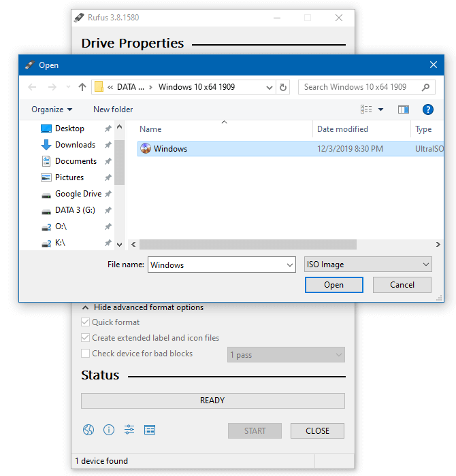This screenshot has height=476, width=456.
Task: Open the ISO Image file type dropdown
Action: click(368, 265)
